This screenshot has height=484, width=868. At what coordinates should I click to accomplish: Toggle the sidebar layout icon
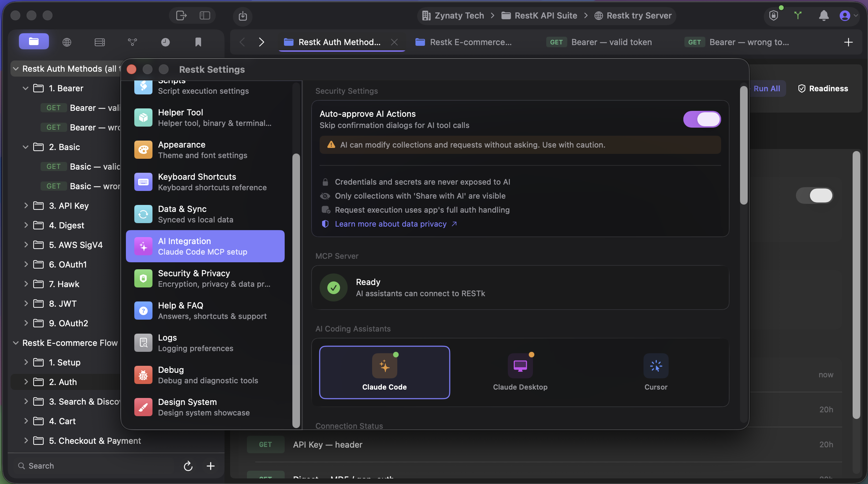(205, 15)
